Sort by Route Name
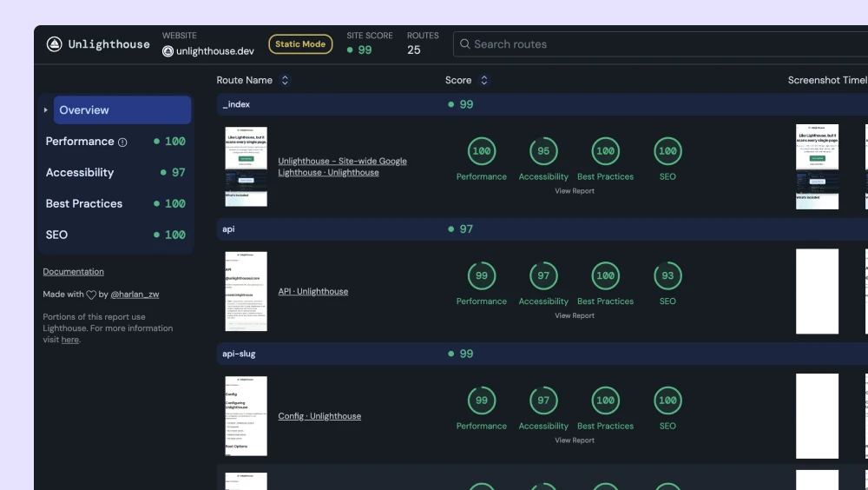This screenshot has height=490, width=868. click(x=285, y=81)
